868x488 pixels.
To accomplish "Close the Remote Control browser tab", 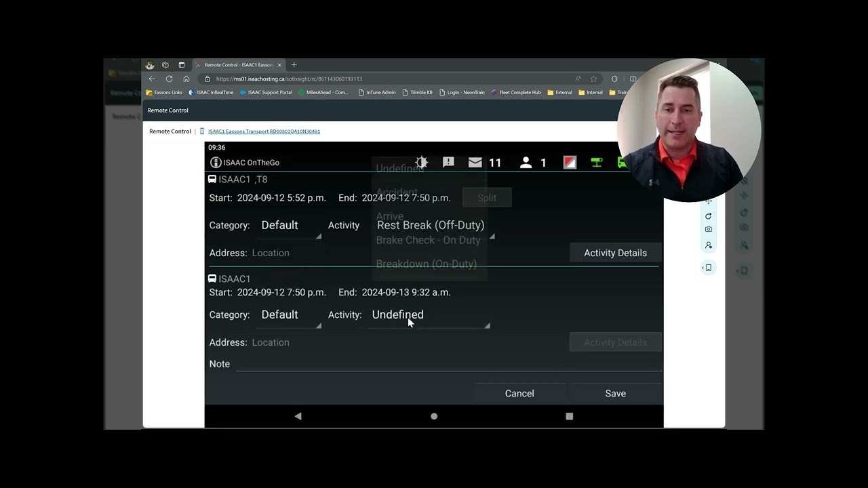I will pos(279,65).
